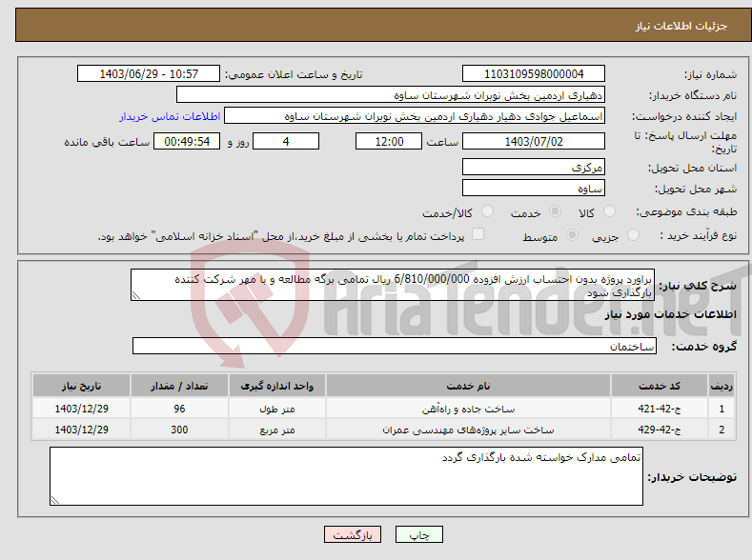Image resolution: width=752 pixels, height=560 pixels.
Task: Select the جزیی purchase type radio
Action: tap(633, 234)
